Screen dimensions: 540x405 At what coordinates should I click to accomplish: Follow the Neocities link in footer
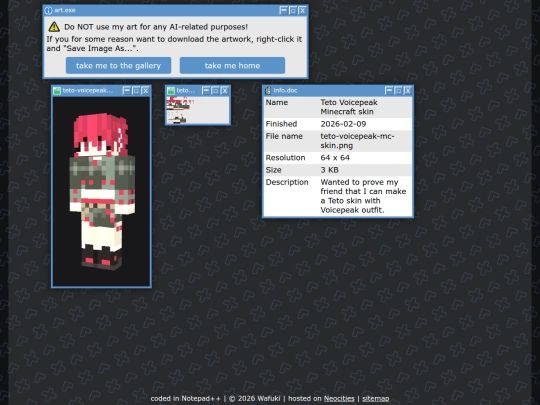coord(339,398)
